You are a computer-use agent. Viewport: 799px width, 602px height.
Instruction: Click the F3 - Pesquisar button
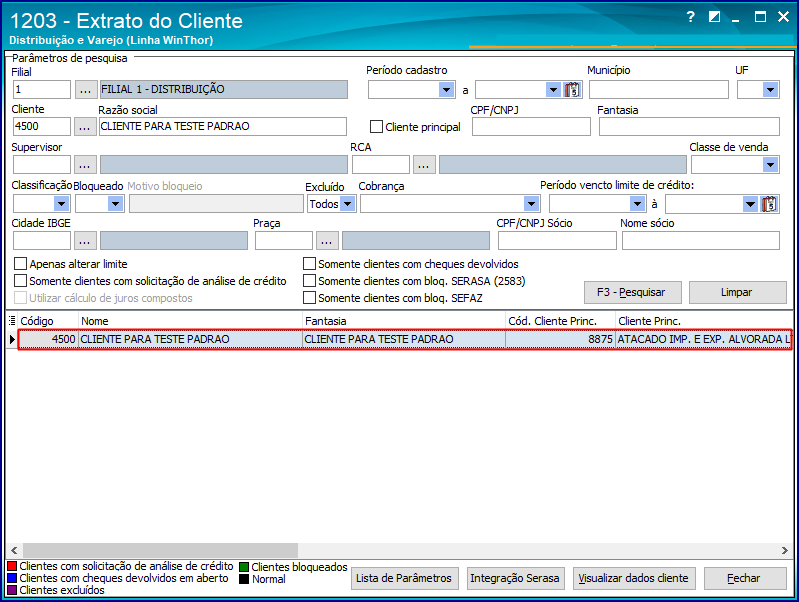point(632,293)
